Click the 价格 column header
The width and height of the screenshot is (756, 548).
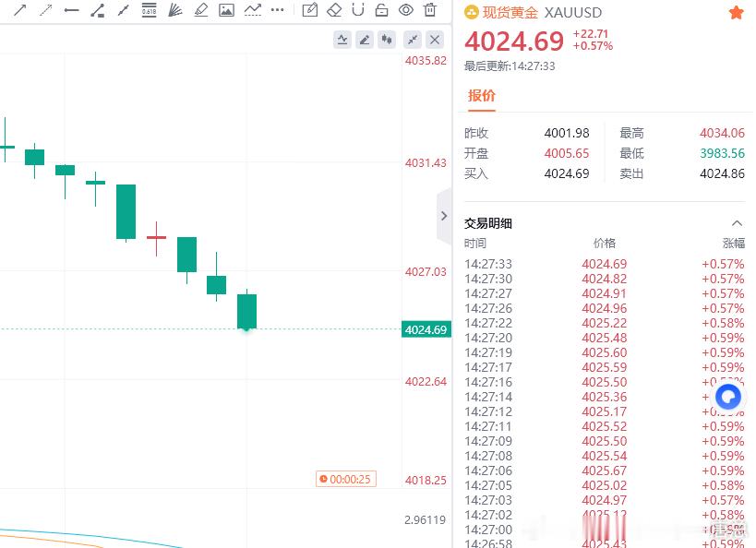coord(604,244)
